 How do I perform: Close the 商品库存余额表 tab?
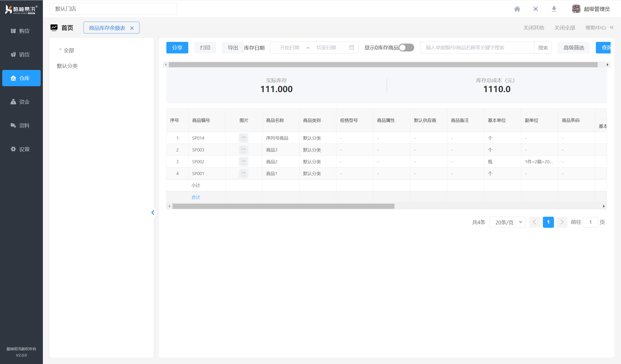[x=132, y=28]
